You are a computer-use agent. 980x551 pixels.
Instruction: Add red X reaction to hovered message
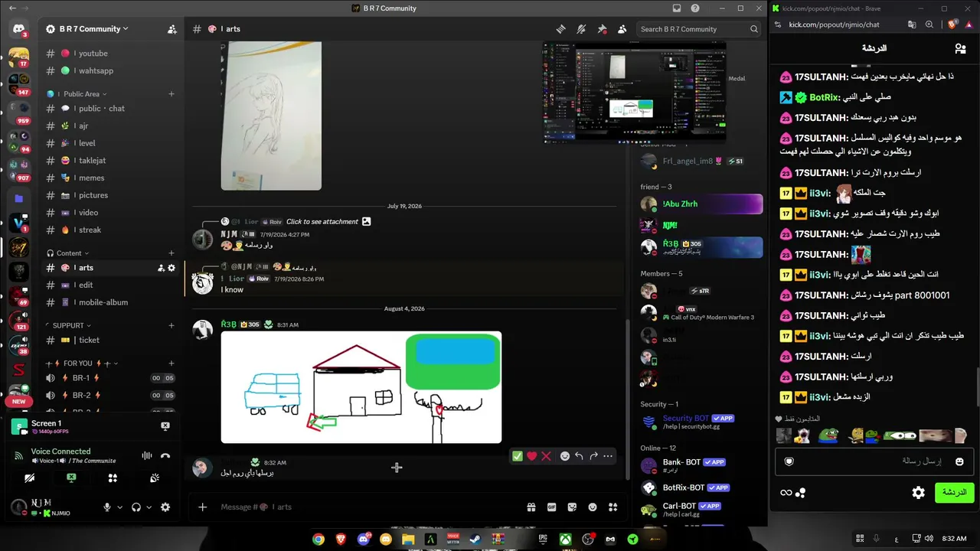point(546,456)
